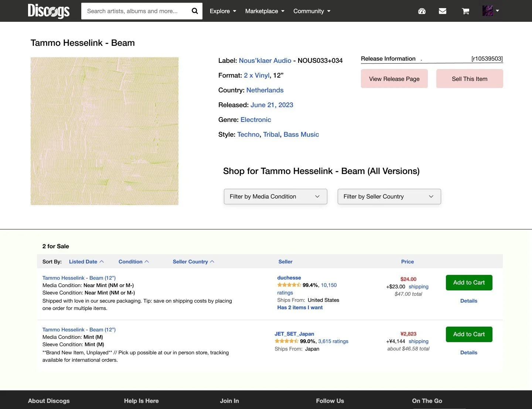
Task: Open seller duchesse profile
Action: [289, 278]
